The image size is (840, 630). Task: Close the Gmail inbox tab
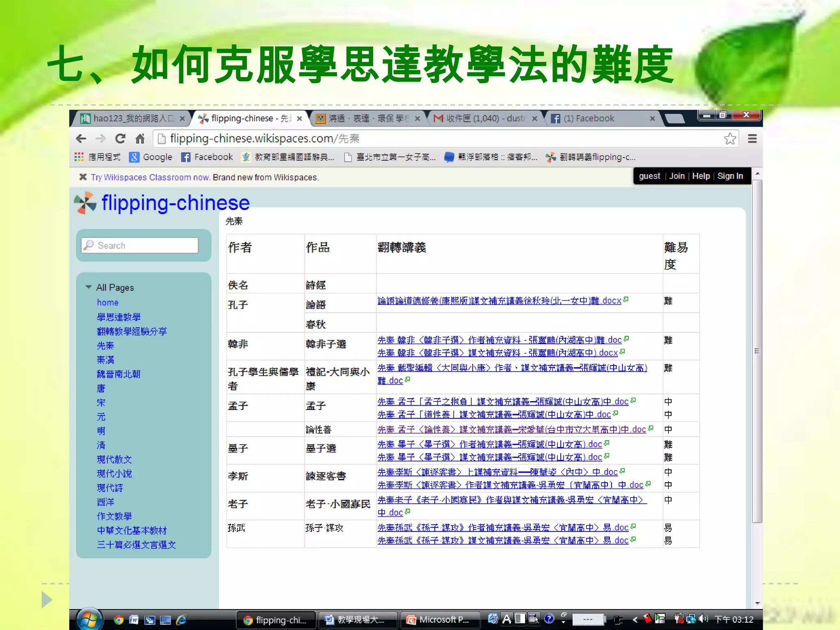click(x=534, y=119)
